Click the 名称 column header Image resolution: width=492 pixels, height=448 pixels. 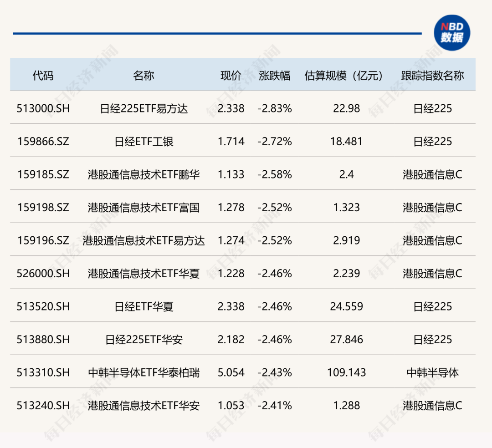point(143,76)
